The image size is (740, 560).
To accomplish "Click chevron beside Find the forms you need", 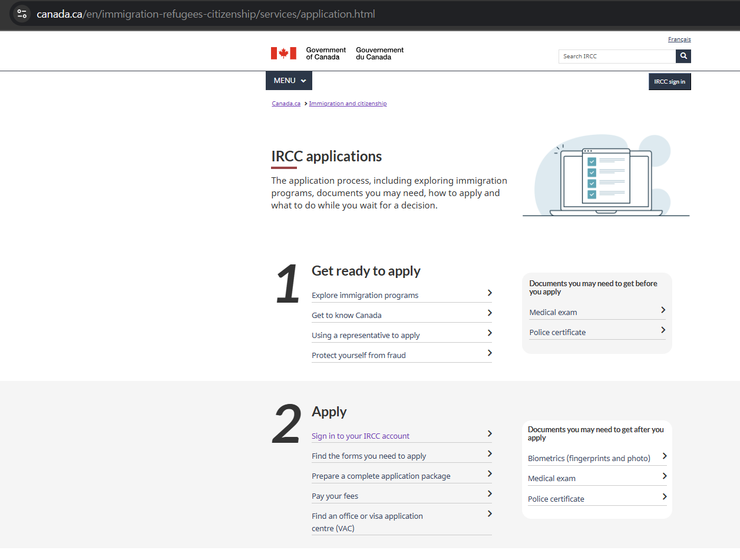I will point(490,453).
